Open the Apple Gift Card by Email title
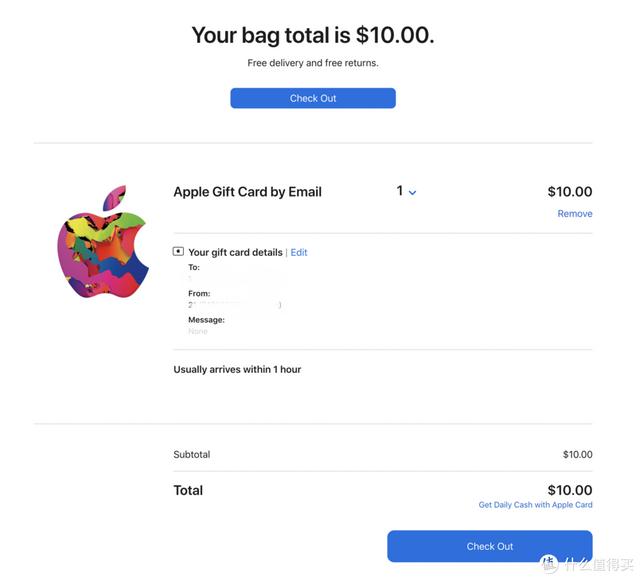Image resolution: width=640 pixels, height=580 pixels. coord(247,192)
